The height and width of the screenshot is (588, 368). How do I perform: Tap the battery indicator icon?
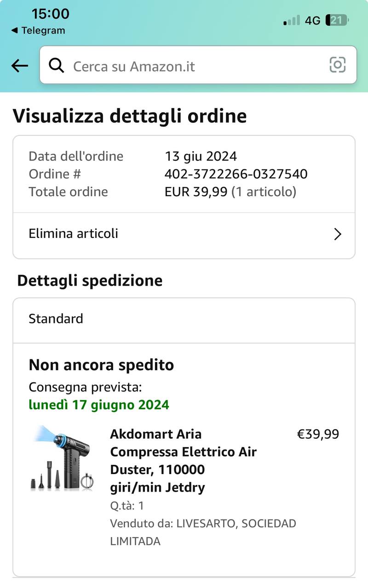pos(337,20)
